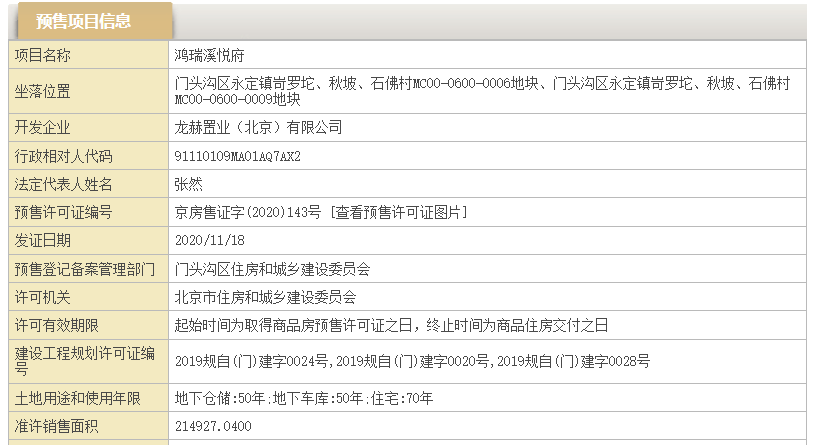Click the 开发企业 label cell
Image resolution: width=817 pixels, height=445 pixels.
pos(89,128)
